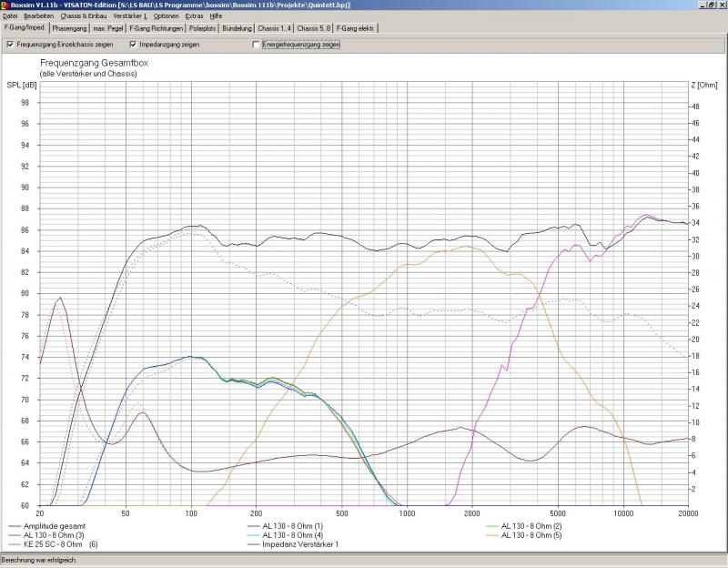Switch to the max. Pegel tab
Viewport: 728px width, 568px height.
pos(108,28)
